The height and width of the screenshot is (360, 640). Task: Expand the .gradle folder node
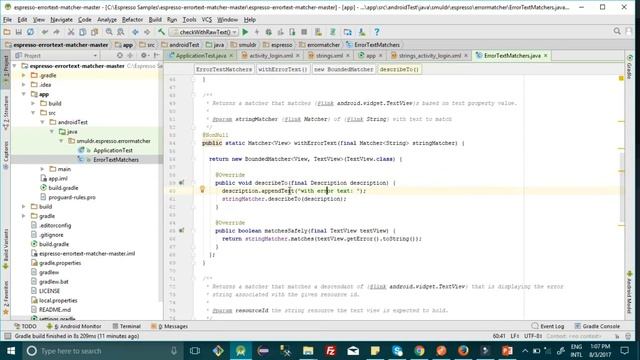[x=24, y=76]
